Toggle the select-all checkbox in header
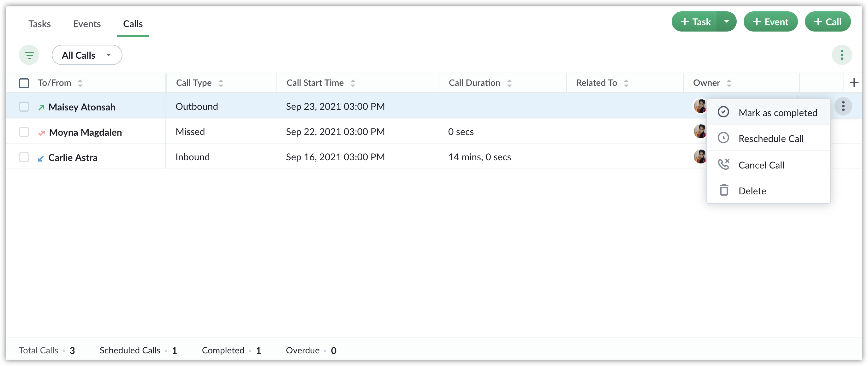This screenshot has width=868, height=366. [24, 83]
